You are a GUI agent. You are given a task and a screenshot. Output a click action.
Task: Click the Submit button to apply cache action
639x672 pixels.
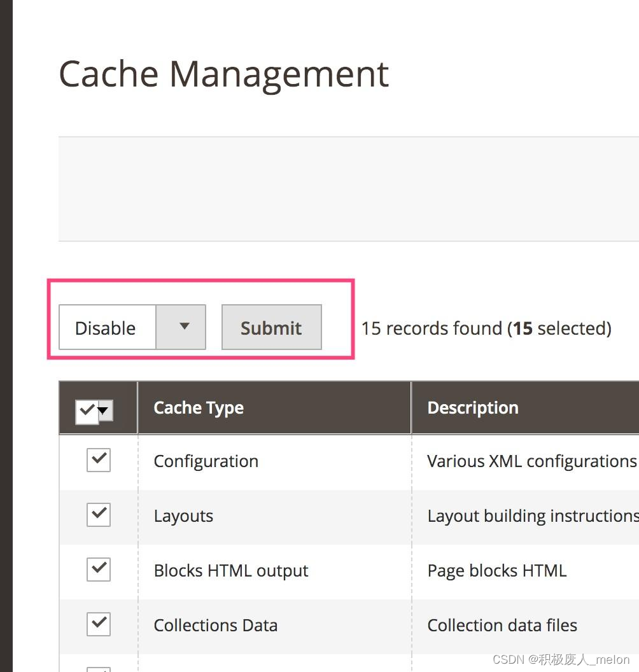pyautogui.click(x=271, y=327)
